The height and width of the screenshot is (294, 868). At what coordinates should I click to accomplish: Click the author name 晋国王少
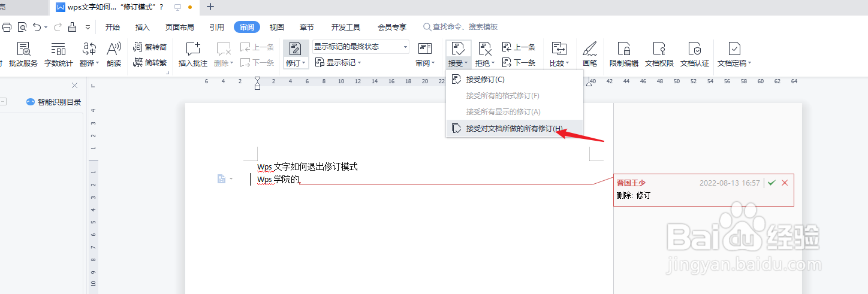(631, 183)
